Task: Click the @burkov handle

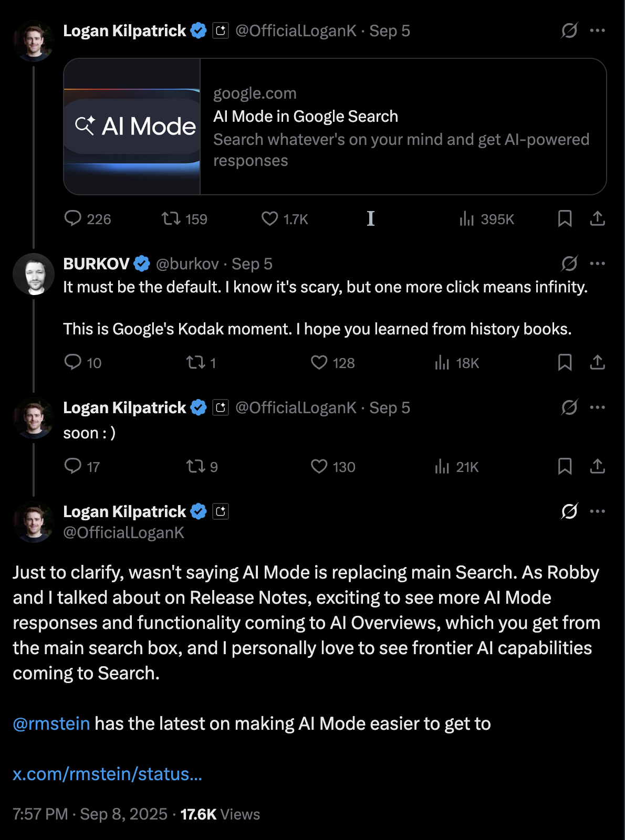Action: tap(187, 264)
